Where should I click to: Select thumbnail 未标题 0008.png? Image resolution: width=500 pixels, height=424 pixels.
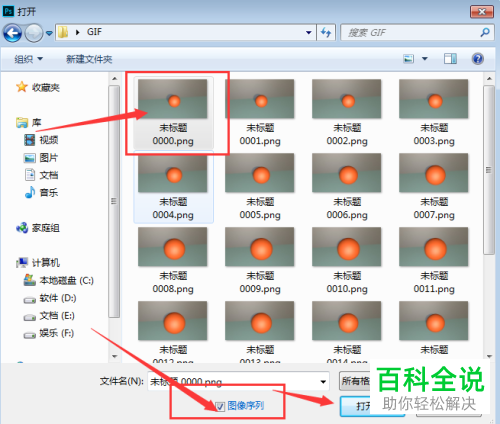point(173,261)
